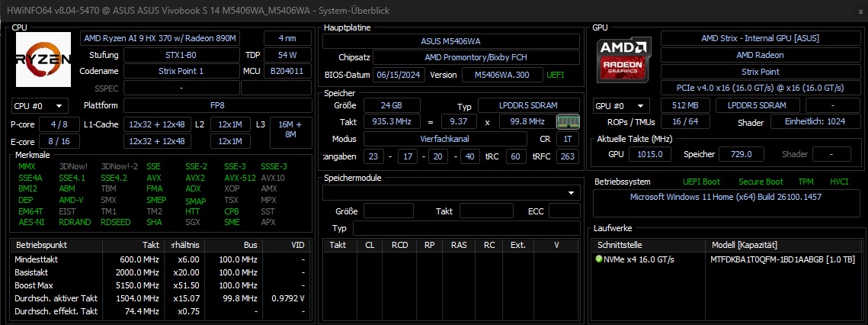Click the AVX-512 feature label
This screenshot has height=325, width=868.
point(240,178)
